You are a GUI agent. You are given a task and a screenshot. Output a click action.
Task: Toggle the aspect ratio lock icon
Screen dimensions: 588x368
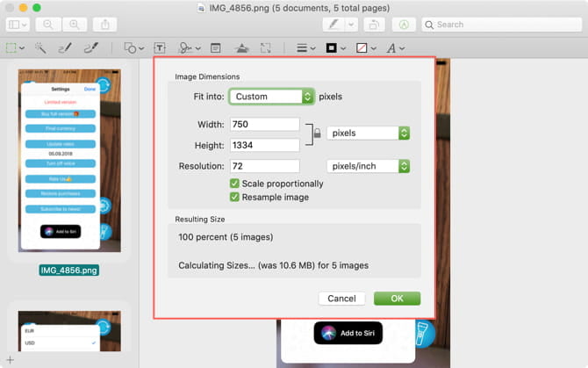(317, 133)
